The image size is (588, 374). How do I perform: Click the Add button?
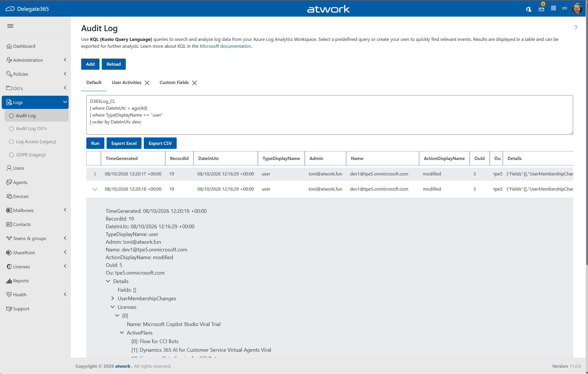coord(90,64)
